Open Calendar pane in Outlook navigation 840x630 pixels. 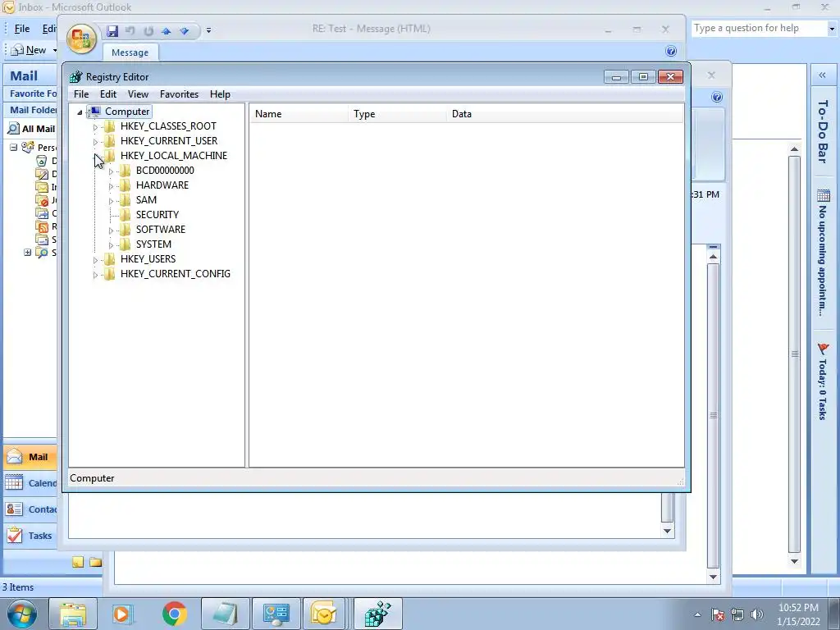pos(31,483)
